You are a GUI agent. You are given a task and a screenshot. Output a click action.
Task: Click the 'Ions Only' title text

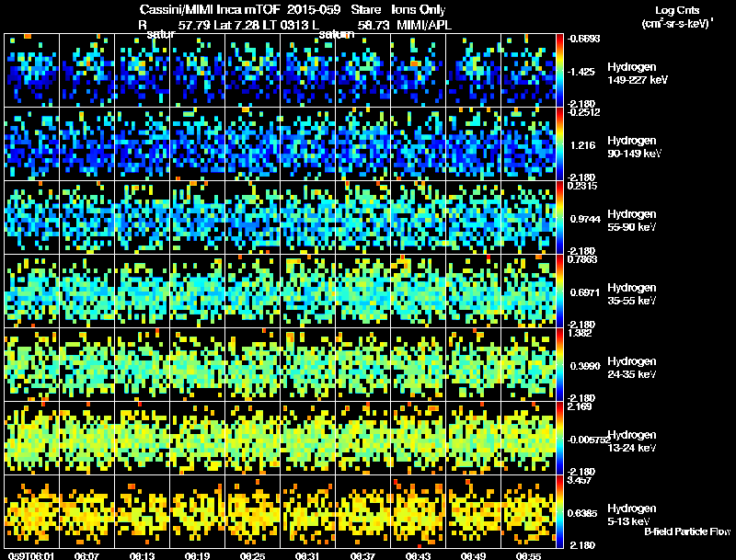coord(419,10)
